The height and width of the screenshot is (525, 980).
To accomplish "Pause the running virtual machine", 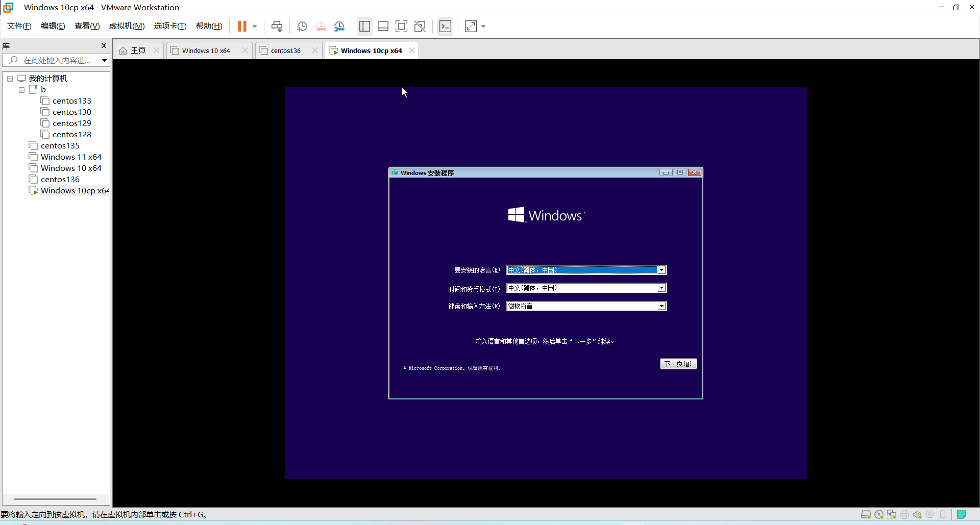I will pyautogui.click(x=242, y=26).
